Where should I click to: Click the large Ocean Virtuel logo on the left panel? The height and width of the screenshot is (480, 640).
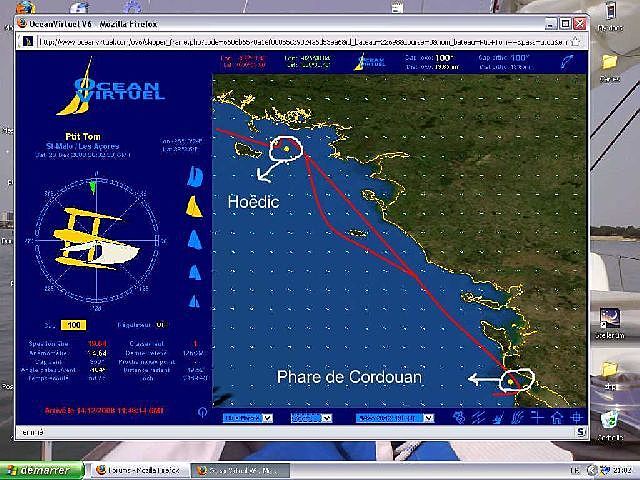point(111,88)
